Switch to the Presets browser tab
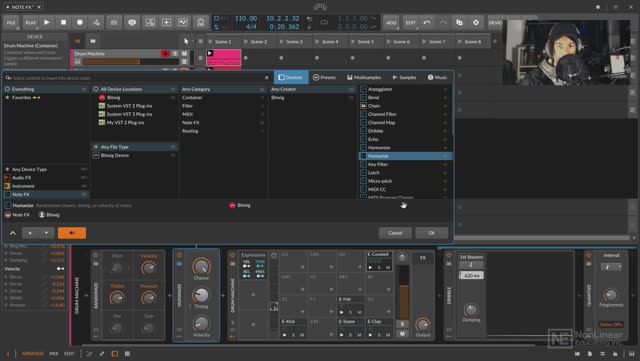 [x=324, y=77]
